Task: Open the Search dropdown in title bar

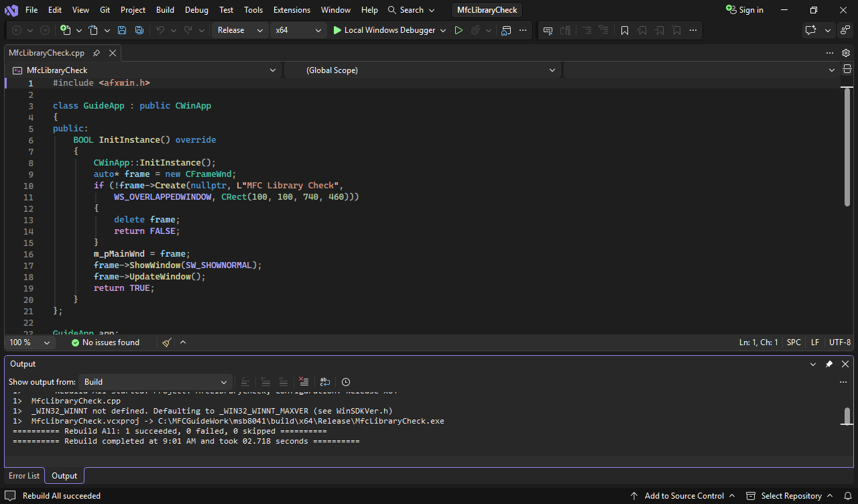Action: coord(412,10)
